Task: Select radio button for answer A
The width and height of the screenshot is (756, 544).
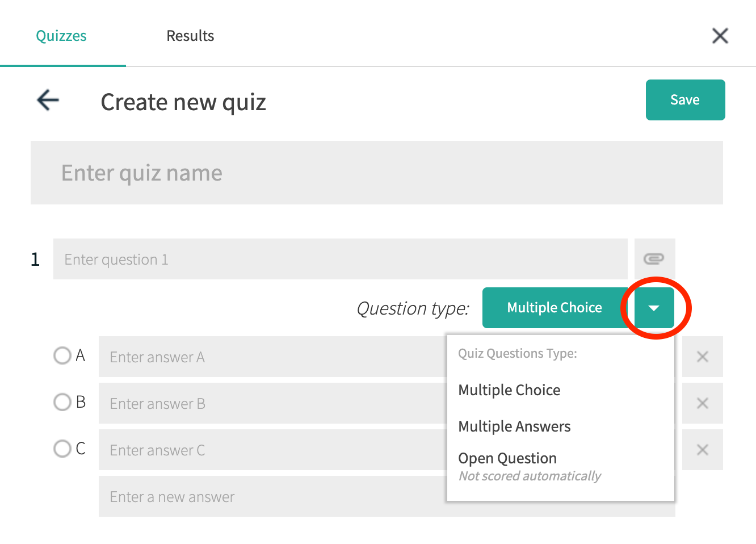Action: [62, 356]
